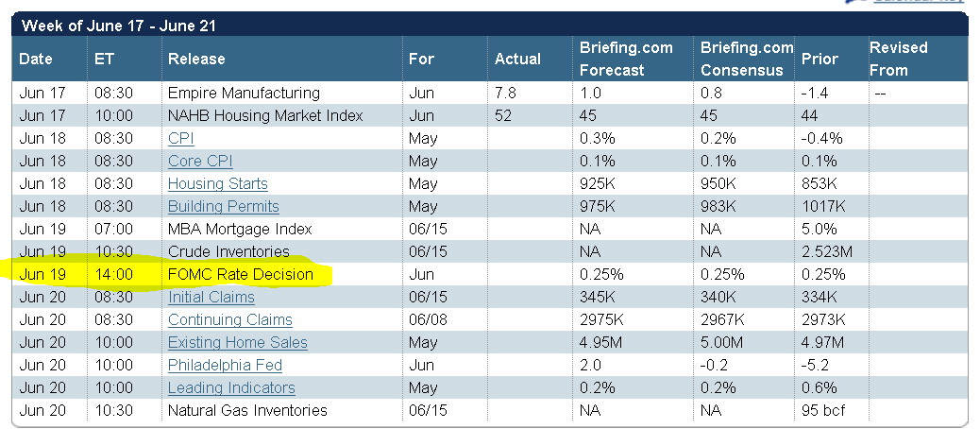Select the Prior column header

click(x=819, y=59)
